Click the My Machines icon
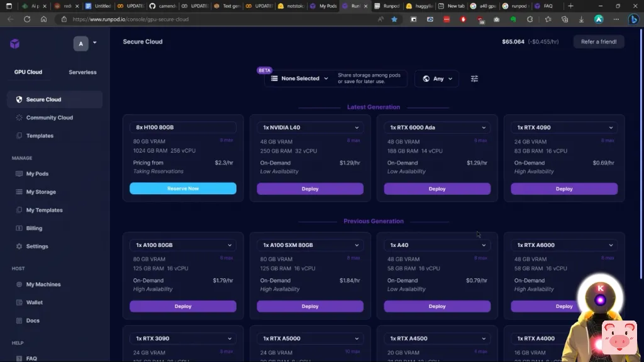This screenshot has height=362, width=644. click(19, 284)
